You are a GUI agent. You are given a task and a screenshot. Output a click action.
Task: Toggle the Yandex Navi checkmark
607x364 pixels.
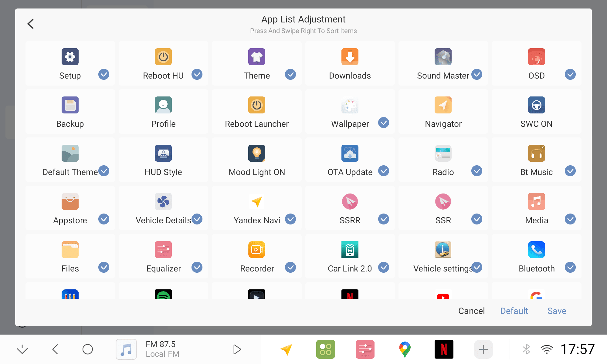click(x=290, y=219)
